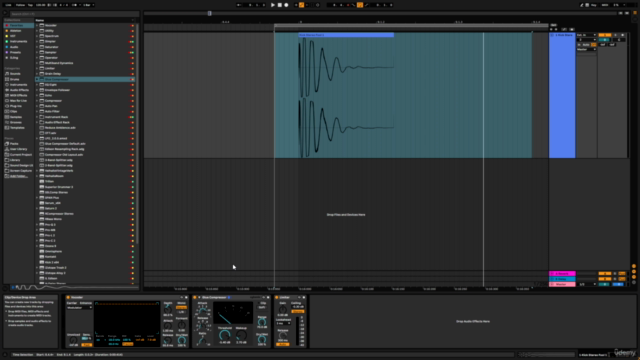
Task: Set track monitoring to Auto
Action: pos(586,44)
